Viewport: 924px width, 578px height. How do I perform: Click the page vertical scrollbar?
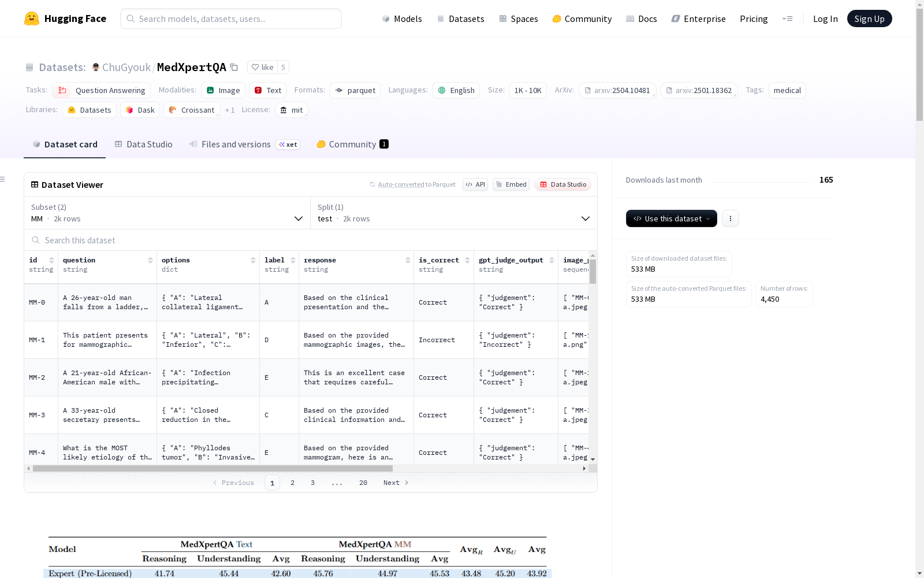919,64
